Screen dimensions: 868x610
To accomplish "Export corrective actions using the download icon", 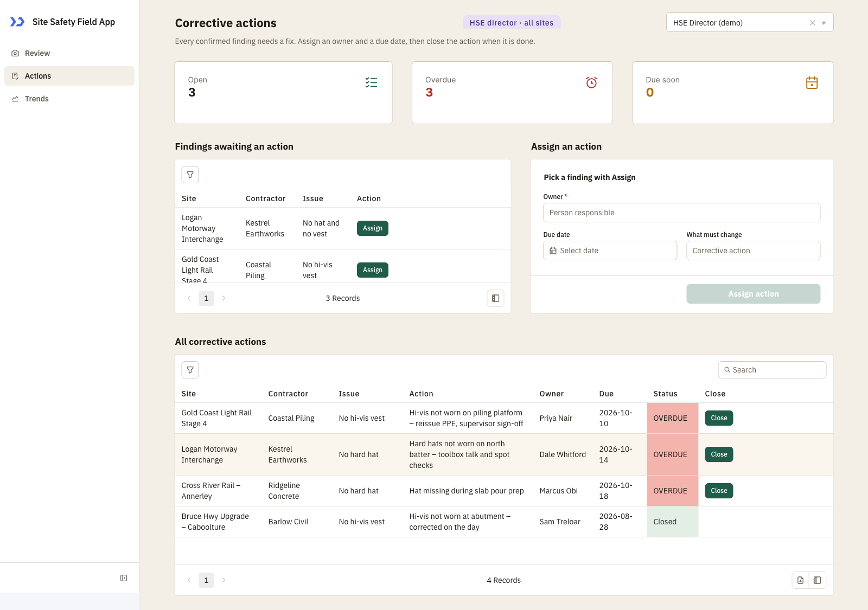I will click(800, 580).
